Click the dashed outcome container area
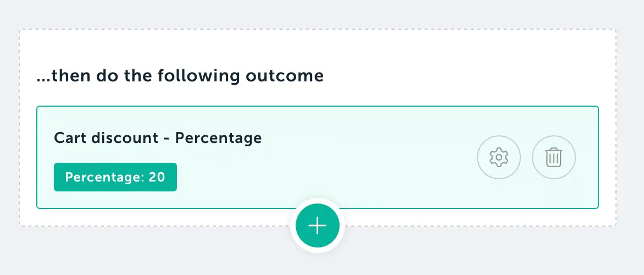 click(x=440, y=61)
